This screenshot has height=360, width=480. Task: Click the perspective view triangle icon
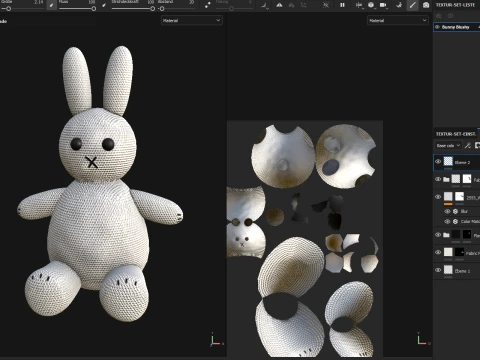tap(279, 5)
